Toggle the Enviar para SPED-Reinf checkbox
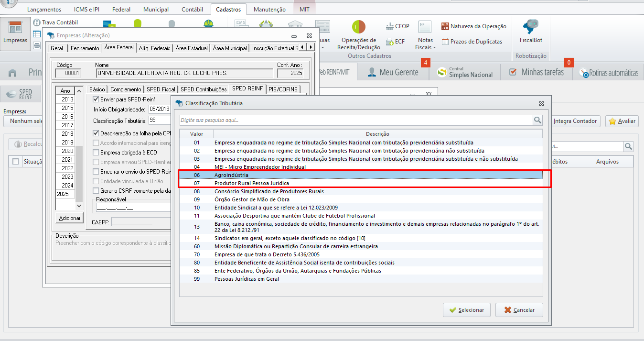Image resolution: width=644 pixels, height=341 pixels. point(96,99)
